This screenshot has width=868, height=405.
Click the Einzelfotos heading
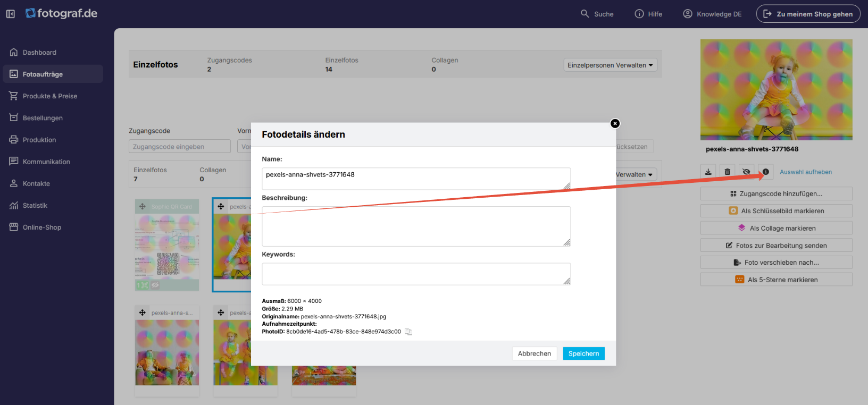(155, 65)
